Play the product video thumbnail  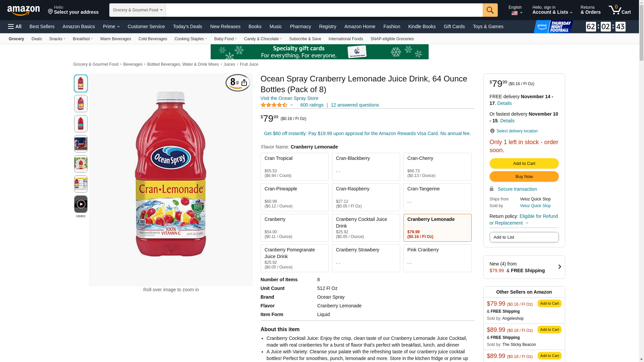(x=81, y=204)
